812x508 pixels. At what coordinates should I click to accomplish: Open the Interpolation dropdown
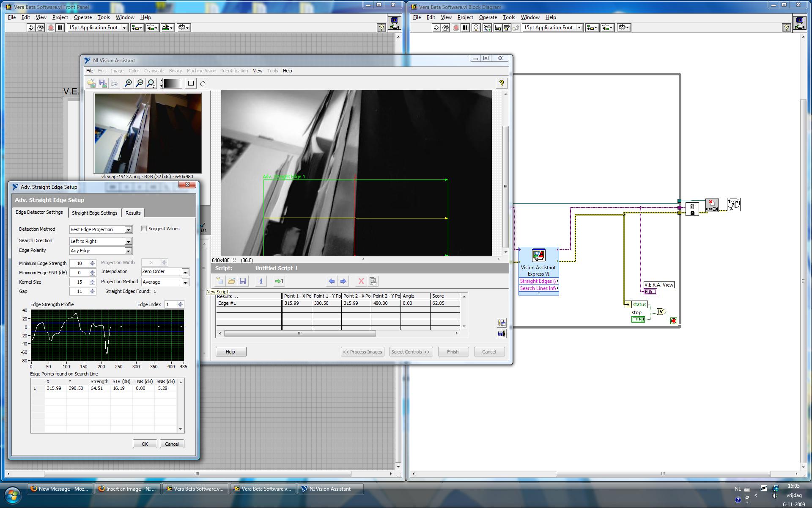pyautogui.click(x=185, y=272)
